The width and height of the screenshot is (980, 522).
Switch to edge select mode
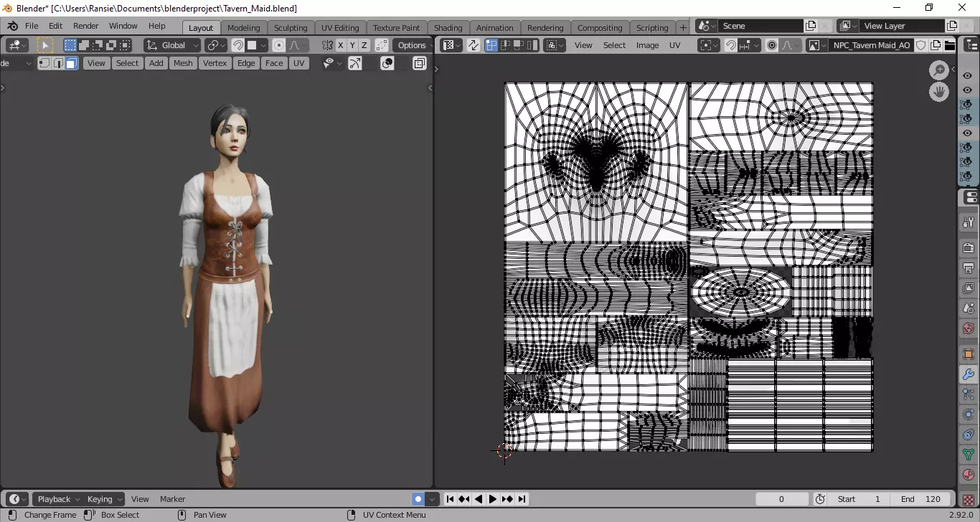point(58,63)
